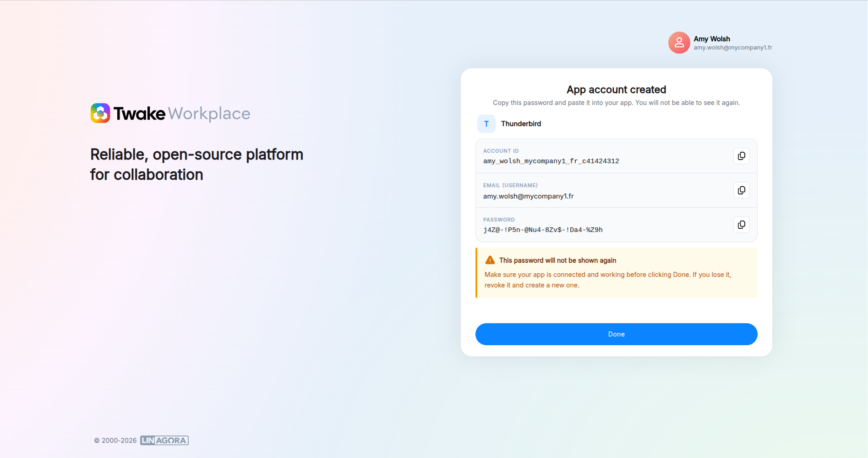This screenshot has height=458, width=868.
Task: Click 'This password will not be shown again'
Action: coord(557,260)
